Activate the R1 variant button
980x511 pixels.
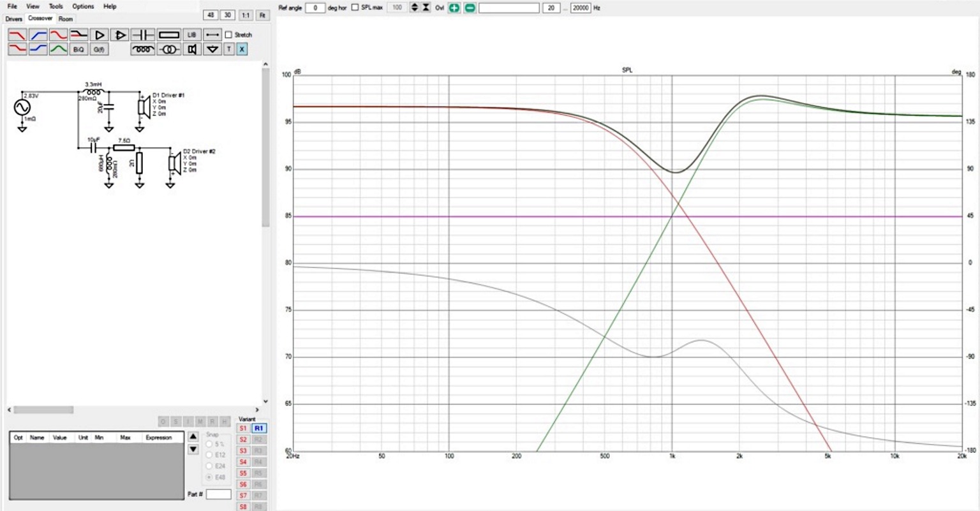(x=258, y=428)
